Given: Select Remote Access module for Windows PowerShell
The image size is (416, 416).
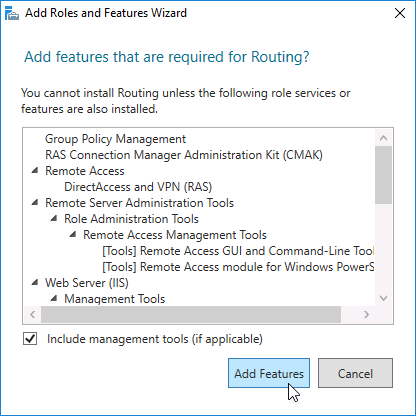Looking at the screenshot, I should coord(238,267).
